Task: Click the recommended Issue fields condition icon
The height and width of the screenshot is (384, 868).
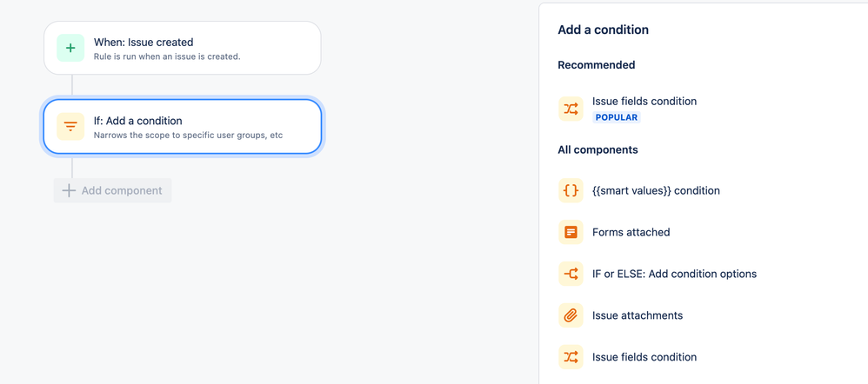Action: [x=571, y=109]
